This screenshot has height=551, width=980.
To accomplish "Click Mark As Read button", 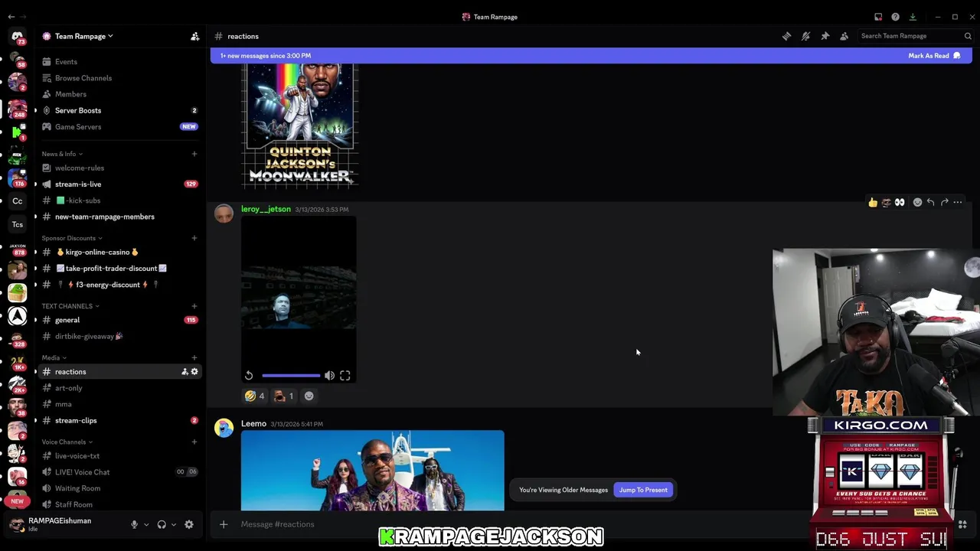I will [934, 56].
